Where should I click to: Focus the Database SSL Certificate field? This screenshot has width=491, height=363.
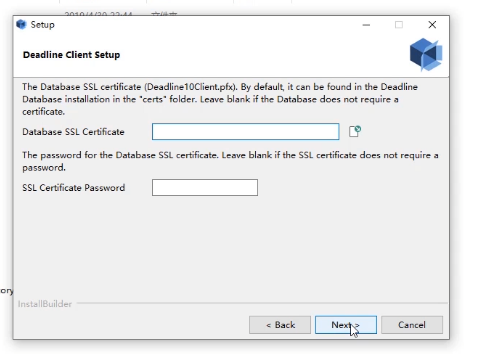click(246, 132)
